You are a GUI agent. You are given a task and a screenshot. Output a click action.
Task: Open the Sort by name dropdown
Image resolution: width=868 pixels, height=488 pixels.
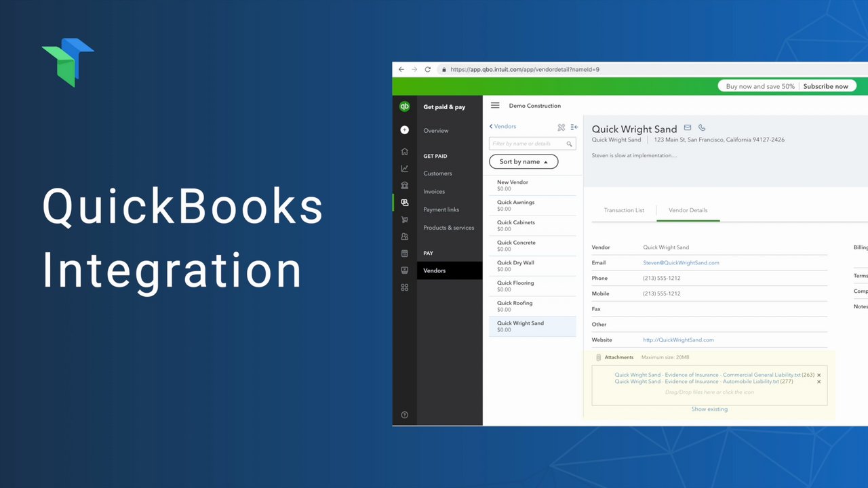[524, 162]
